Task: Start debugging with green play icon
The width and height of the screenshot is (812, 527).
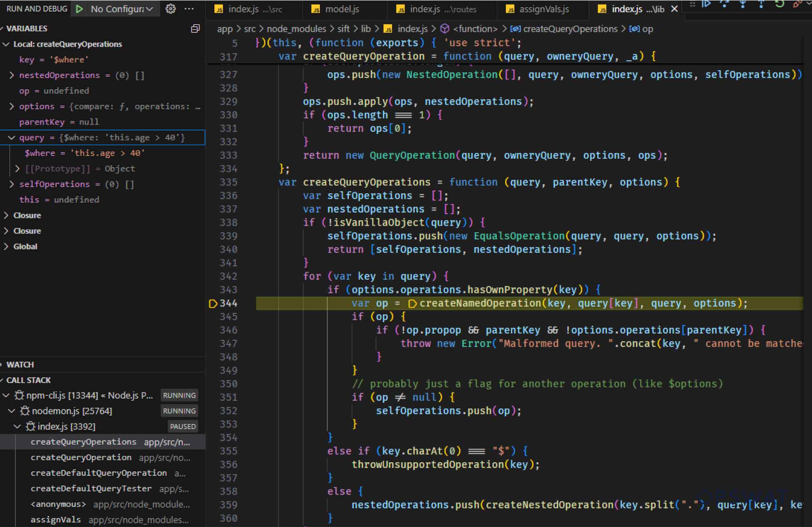Action: pos(79,9)
